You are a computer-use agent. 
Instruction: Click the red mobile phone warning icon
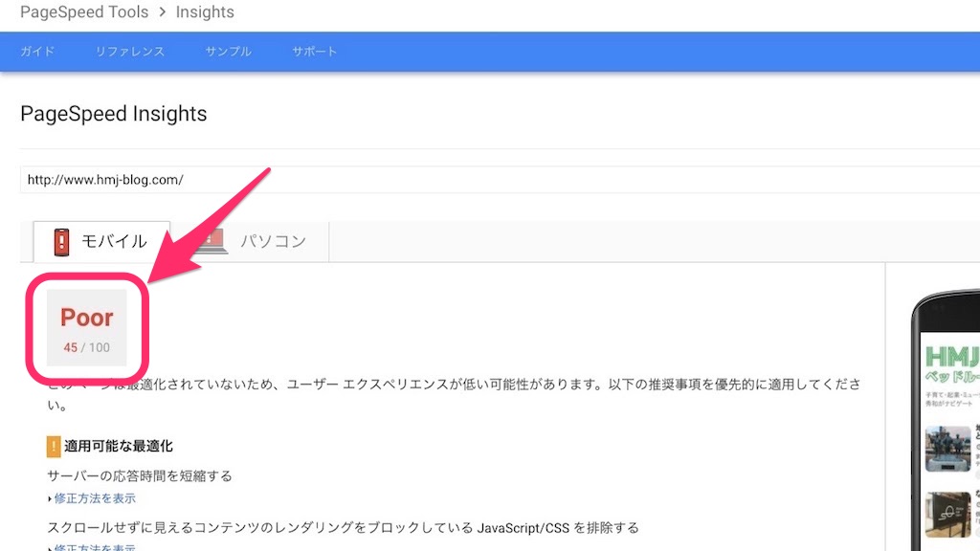[61, 242]
